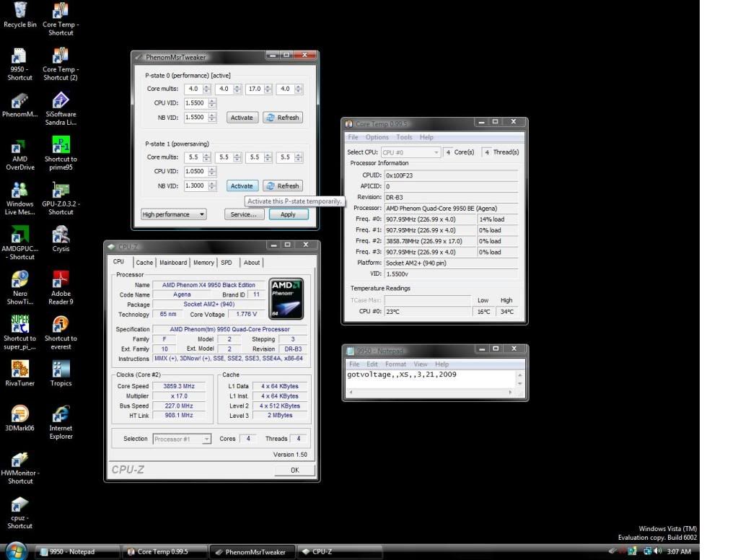This screenshot has height=560, width=738.
Task: Switch to the Mainboard tab in CPU-Z
Action: [x=172, y=263]
